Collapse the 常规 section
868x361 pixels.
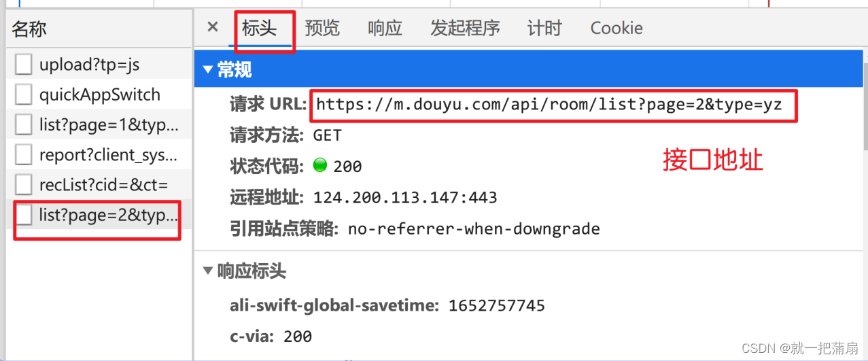208,69
